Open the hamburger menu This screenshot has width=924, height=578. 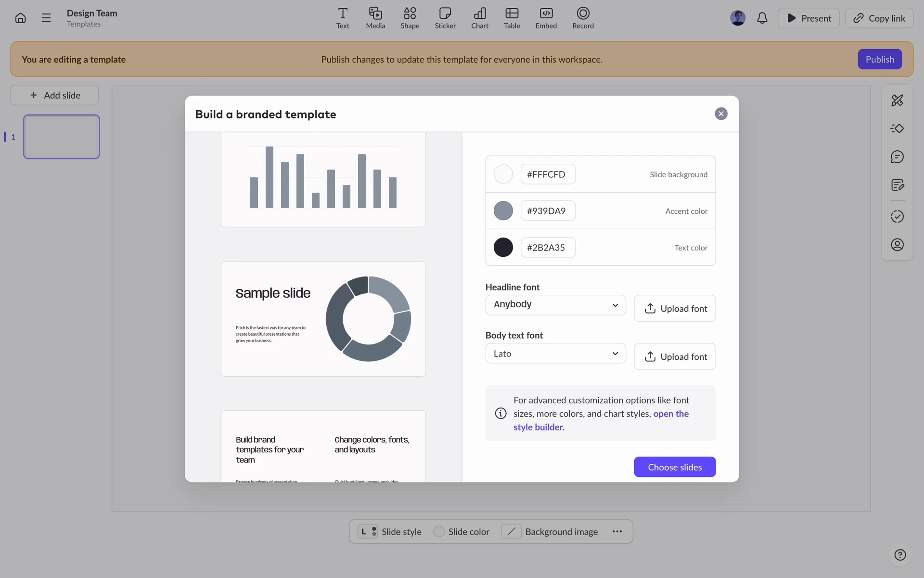(46, 18)
